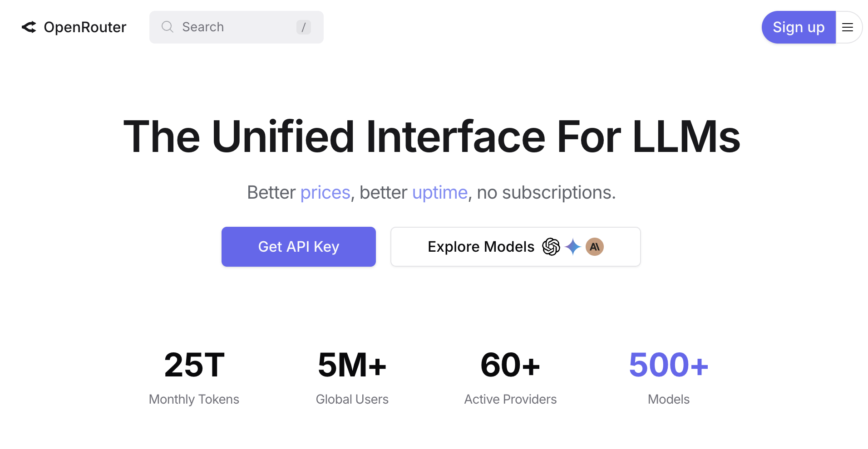868x449 pixels.
Task: Click the "Unified Interface For LLMs" headline
Action: (432, 137)
